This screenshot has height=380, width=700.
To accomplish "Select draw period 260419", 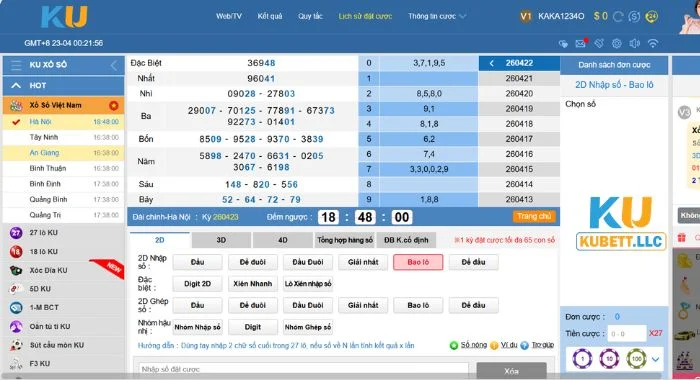I will click(519, 109).
